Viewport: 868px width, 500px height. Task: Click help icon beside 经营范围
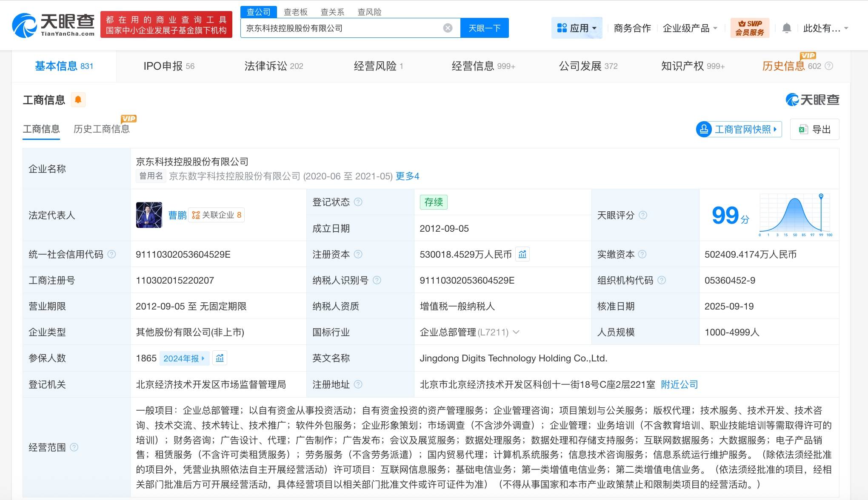74,447
